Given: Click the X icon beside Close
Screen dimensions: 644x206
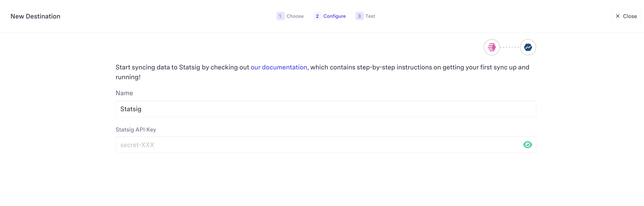Looking at the screenshot, I should point(618,16).
